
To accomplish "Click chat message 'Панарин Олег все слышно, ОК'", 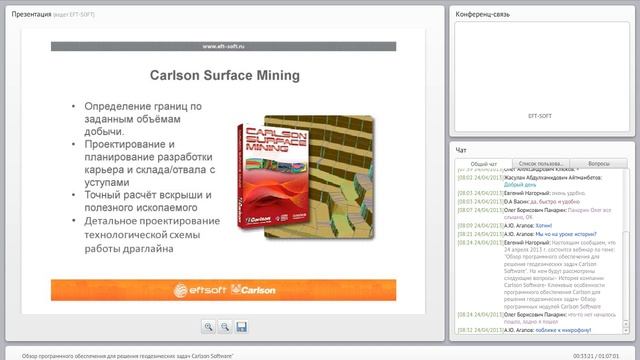I will click(x=557, y=213).
